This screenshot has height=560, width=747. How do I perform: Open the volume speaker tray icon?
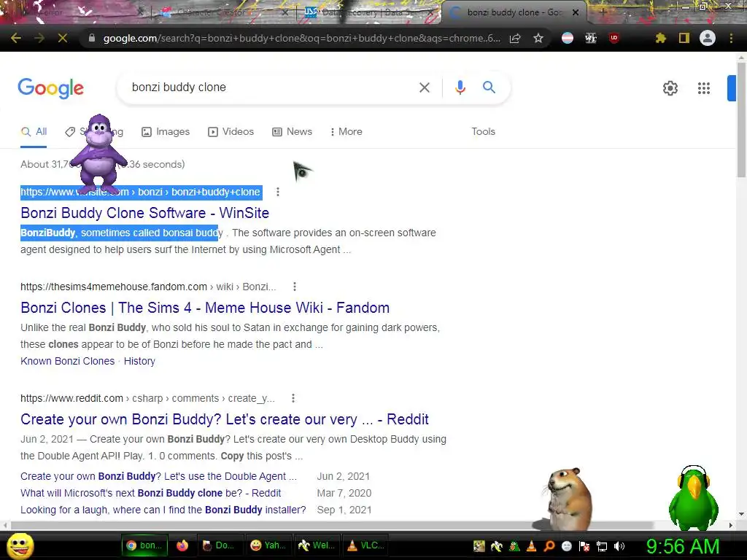coord(619,546)
